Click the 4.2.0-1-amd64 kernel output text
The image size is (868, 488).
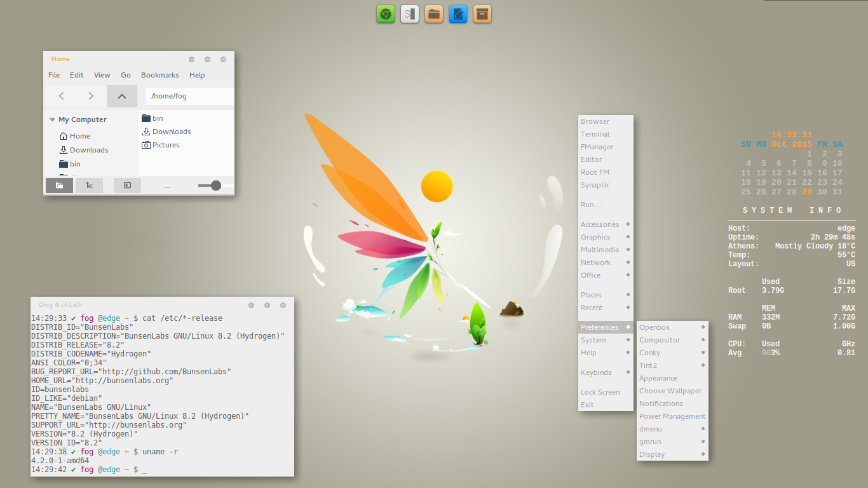(60, 461)
